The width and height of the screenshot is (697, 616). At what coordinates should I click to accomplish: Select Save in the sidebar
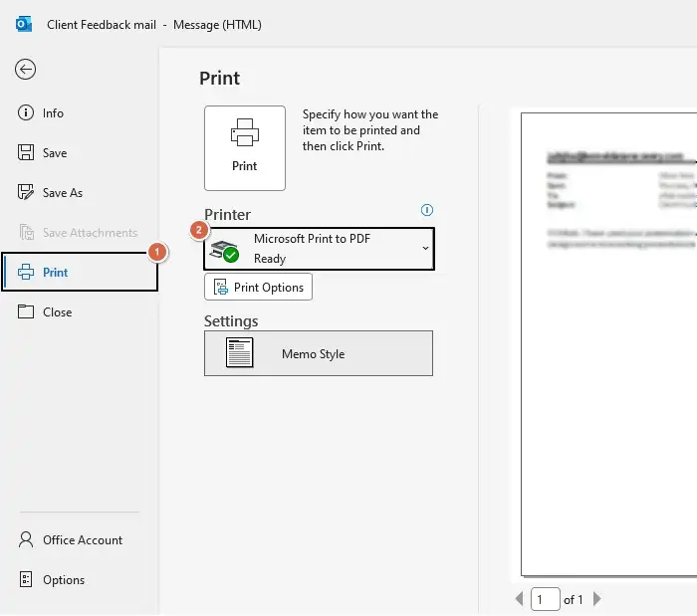[x=43, y=153]
